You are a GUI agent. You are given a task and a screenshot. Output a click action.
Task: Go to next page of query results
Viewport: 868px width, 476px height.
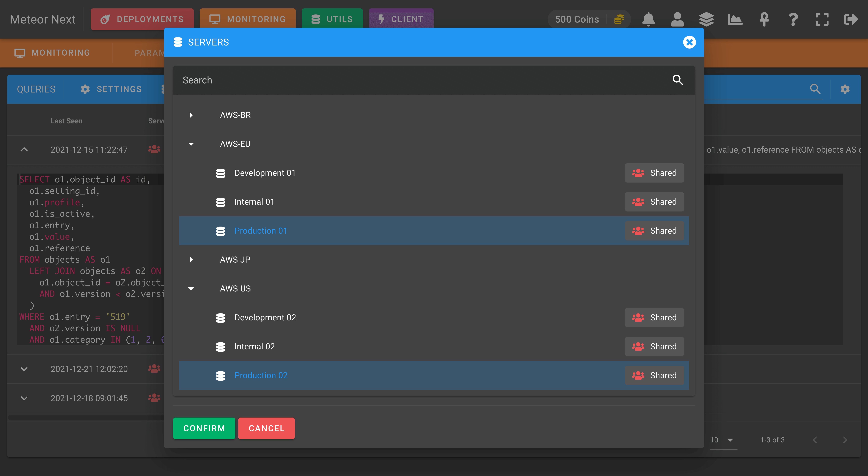click(845, 440)
